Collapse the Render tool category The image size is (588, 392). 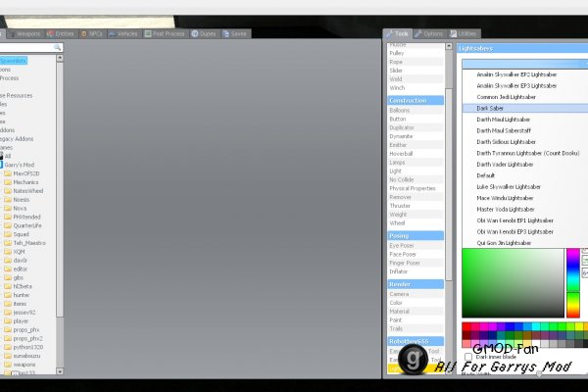pos(416,284)
